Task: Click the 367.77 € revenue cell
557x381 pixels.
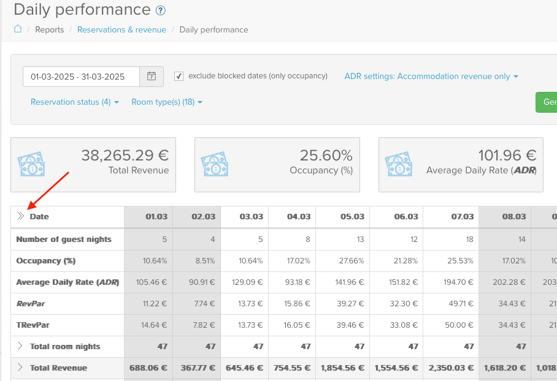Action: pyautogui.click(x=198, y=368)
